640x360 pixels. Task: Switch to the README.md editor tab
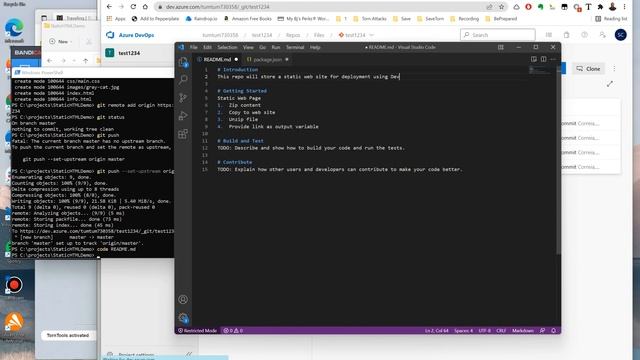click(217, 60)
